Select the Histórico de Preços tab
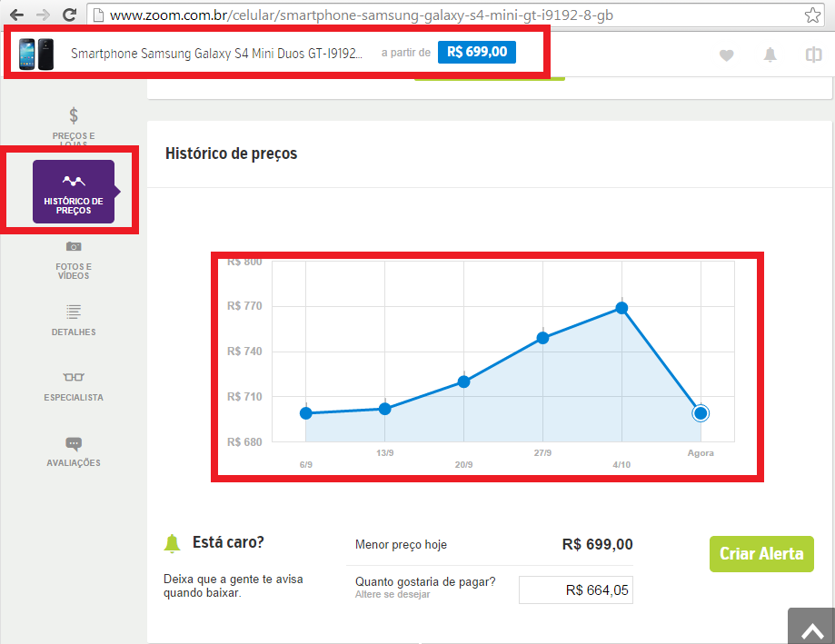Image resolution: width=835 pixels, height=644 pixels. pyautogui.click(x=74, y=192)
